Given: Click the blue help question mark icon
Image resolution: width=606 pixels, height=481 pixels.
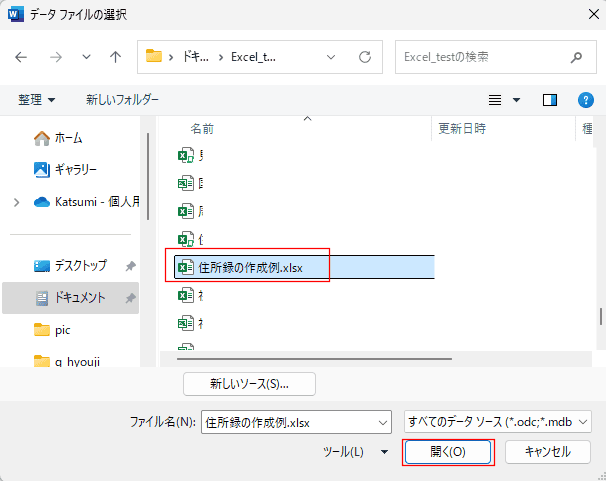Looking at the screenshot, I should [586, 100].
